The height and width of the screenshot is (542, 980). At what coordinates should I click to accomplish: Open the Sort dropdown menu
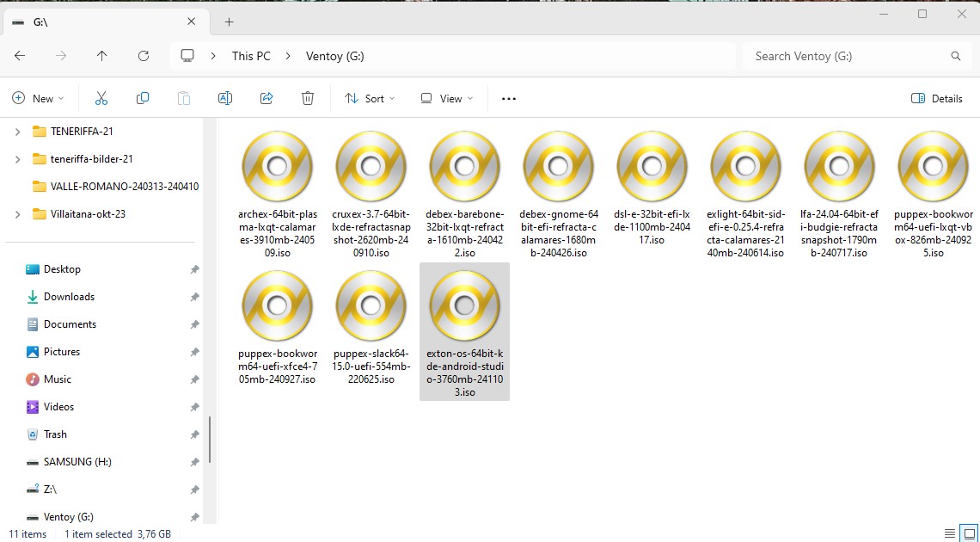coord(370,98)
